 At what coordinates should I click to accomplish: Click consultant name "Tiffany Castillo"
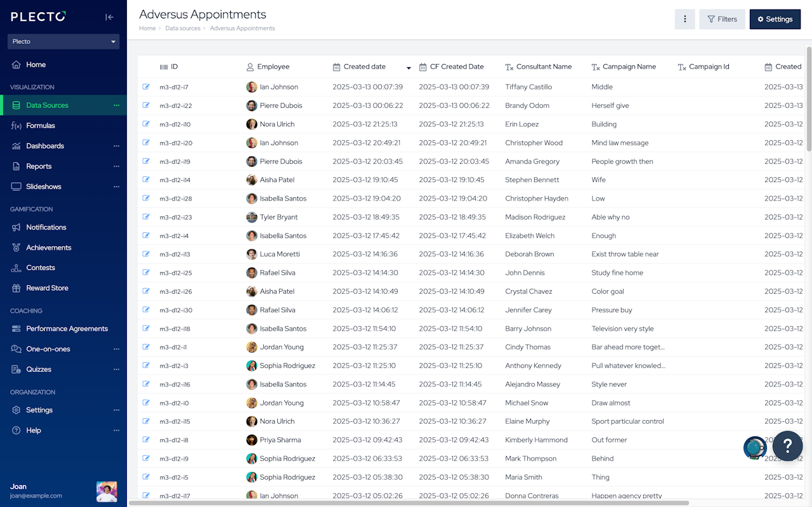(528, 87)
